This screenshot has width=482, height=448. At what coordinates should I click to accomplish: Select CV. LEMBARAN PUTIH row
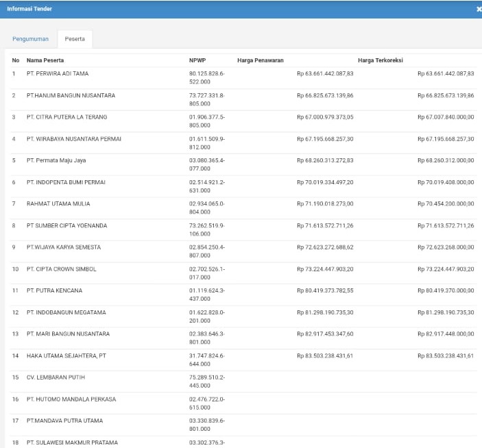(56, 377)
